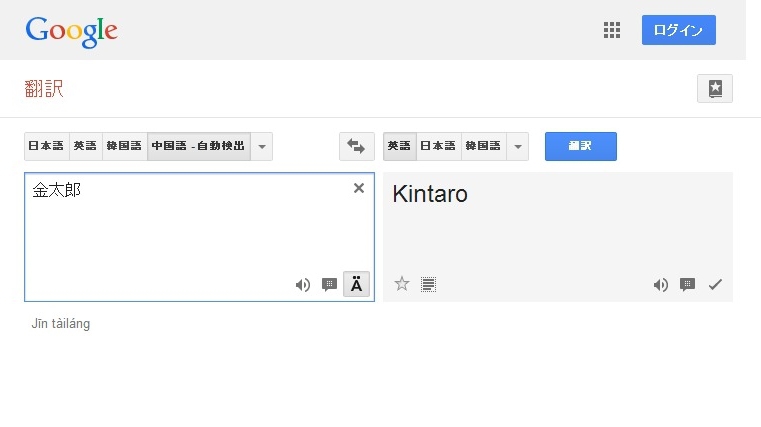Go to the Google logo homepage
Image resolution: width=761 pixels, height=427 pixels.
(x=72, y=30)
